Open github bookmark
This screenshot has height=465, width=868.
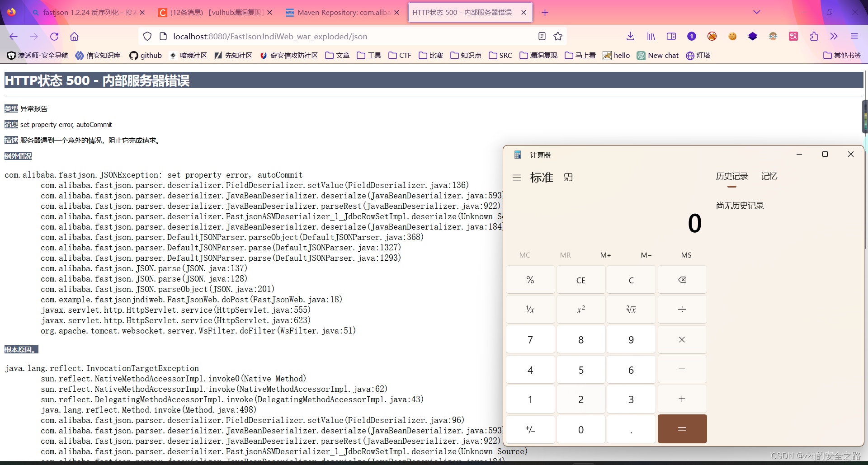[x=146, y=56]
